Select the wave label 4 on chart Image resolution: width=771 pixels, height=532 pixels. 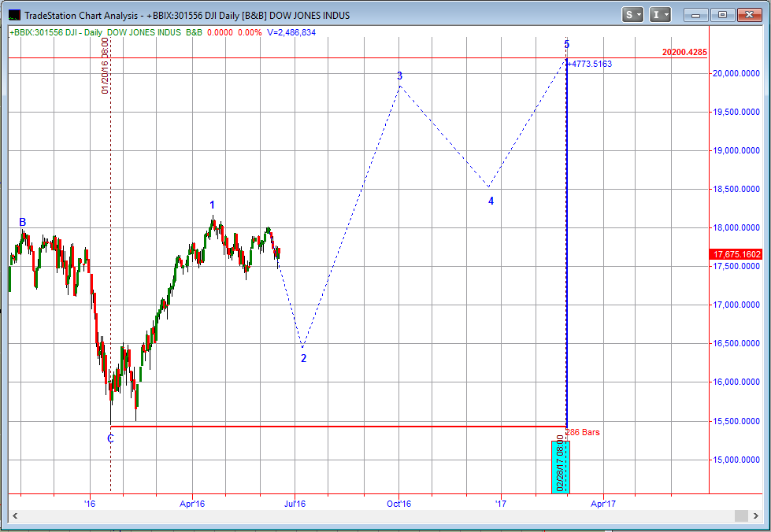click(491, 201)
